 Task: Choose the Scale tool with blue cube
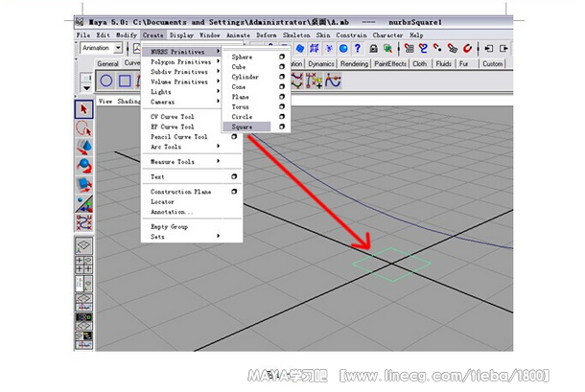point(84,185)
